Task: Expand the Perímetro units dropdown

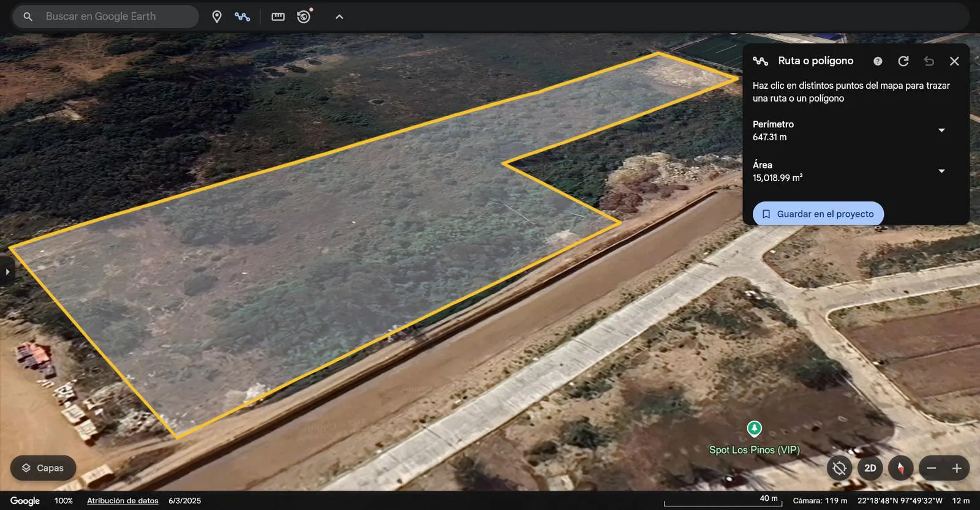Action: [942, 130]
